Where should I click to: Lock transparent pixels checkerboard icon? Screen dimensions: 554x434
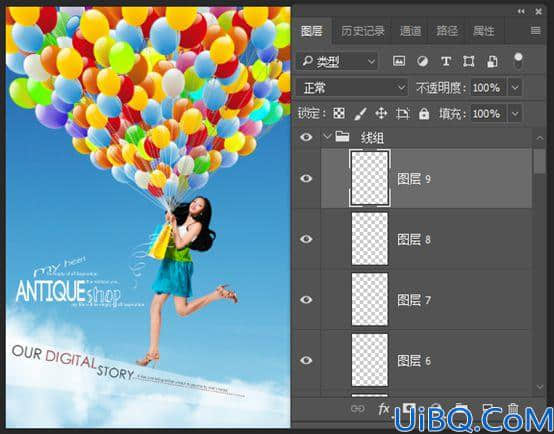tap(339, 113)
